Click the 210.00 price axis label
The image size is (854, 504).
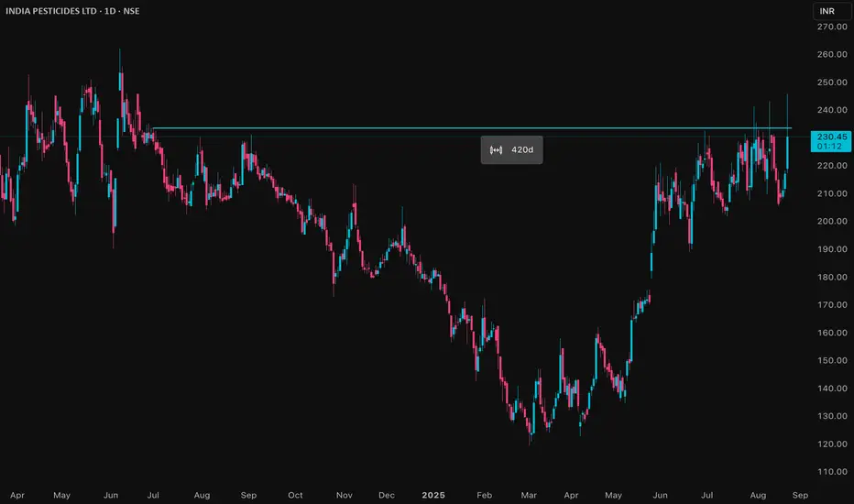[x=832, y=193]
